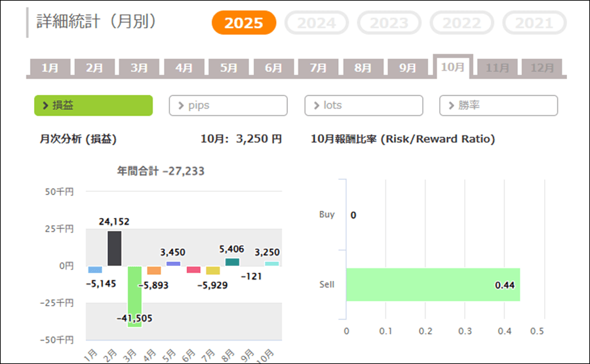The image size is (590, 364).
Task: Click the March bar showing -41,505
Action: [134, 296]
